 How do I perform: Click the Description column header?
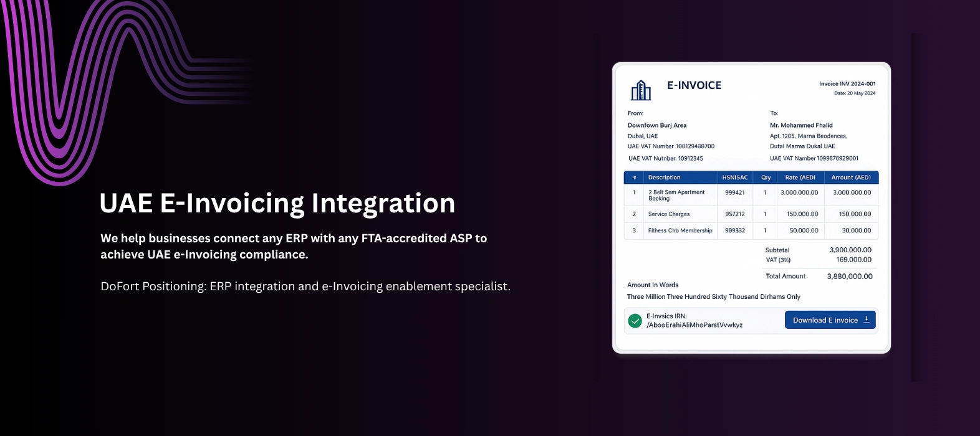(664, 178)
